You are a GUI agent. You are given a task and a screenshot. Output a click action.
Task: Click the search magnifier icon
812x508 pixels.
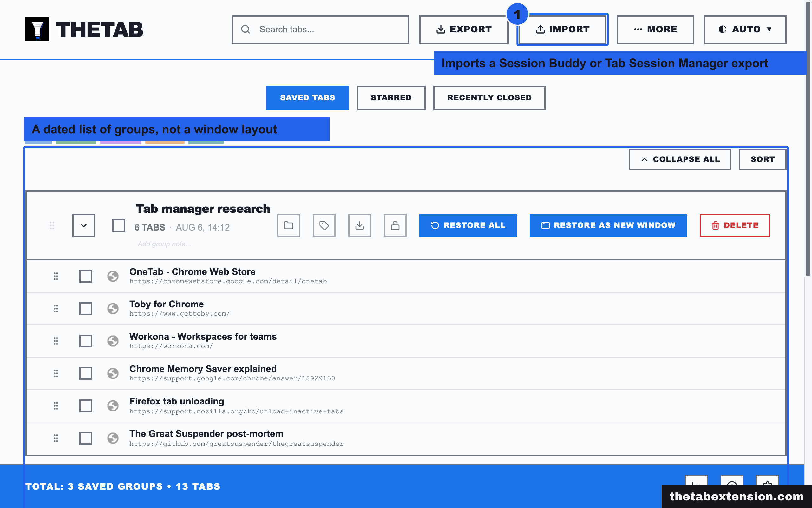click(246, 29)
